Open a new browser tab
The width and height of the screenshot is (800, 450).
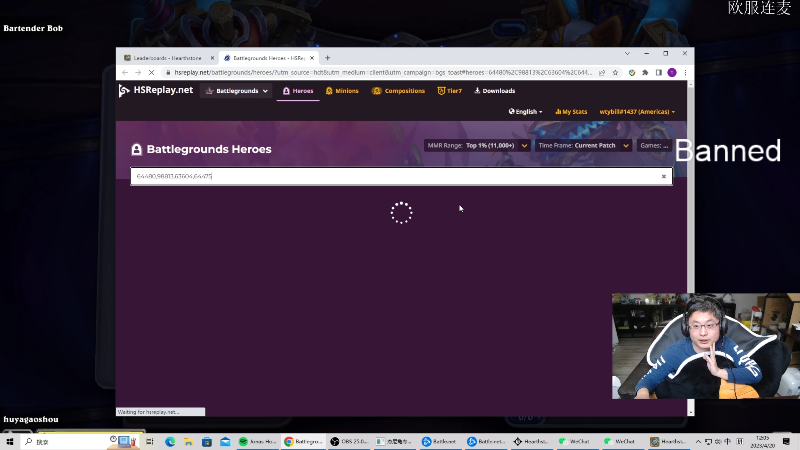click(328, 58)
